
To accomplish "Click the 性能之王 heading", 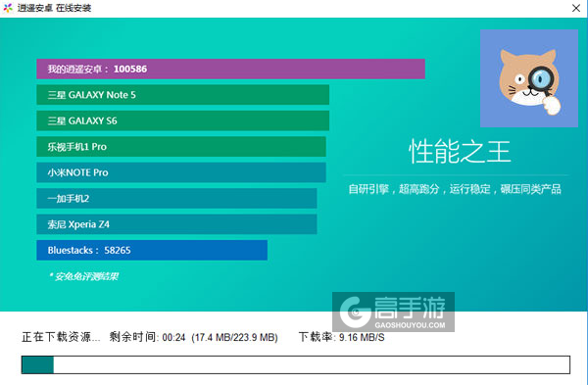I will tap(460, 152).
